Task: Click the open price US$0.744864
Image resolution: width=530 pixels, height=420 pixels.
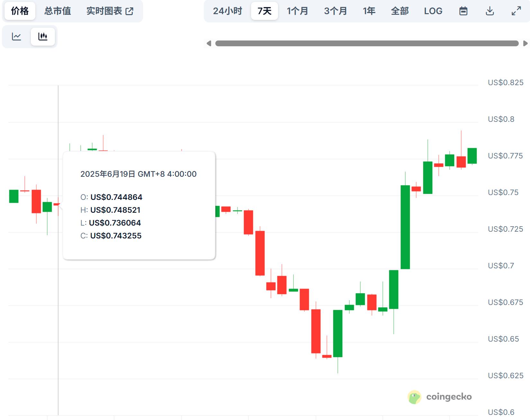Action: (116, 197)
